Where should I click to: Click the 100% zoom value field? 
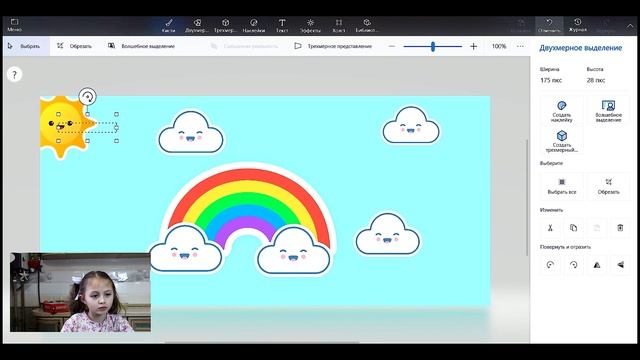[x=499, y=46]
